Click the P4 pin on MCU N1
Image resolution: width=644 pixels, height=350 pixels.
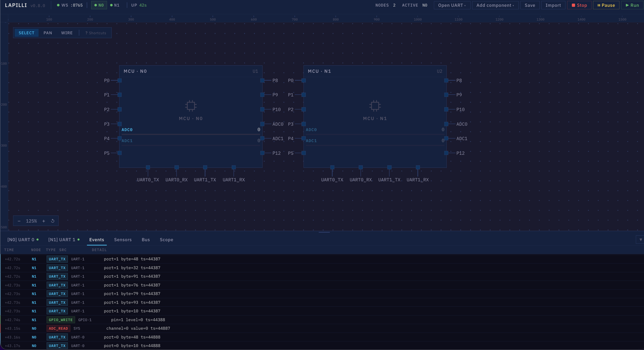(x=304, y=138)
